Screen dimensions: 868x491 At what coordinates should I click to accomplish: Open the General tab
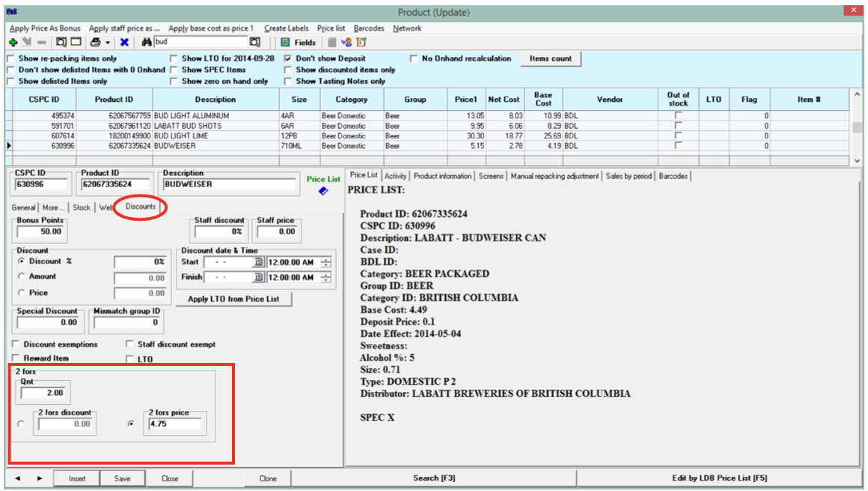23,207
